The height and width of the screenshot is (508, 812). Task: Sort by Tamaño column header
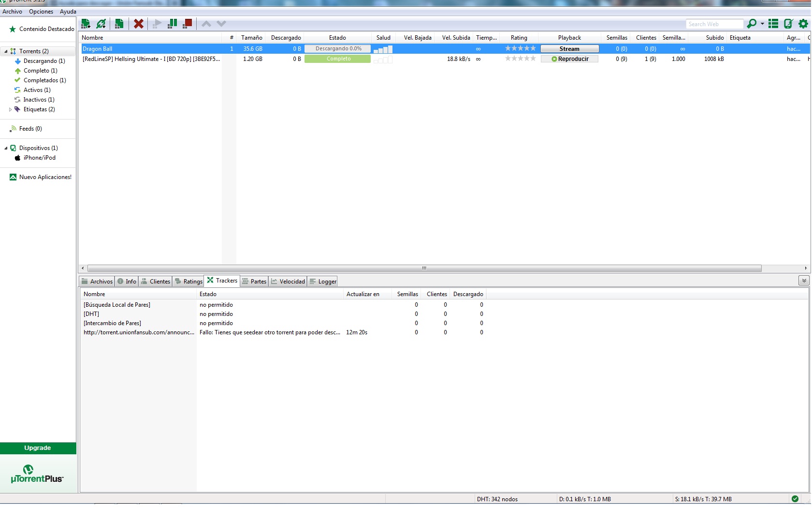click(252, 38)
